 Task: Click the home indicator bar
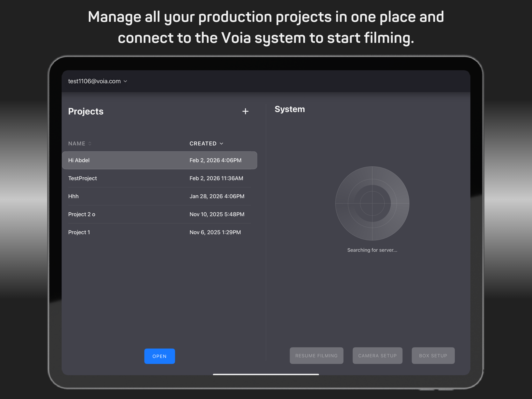(x=266, y=374)
